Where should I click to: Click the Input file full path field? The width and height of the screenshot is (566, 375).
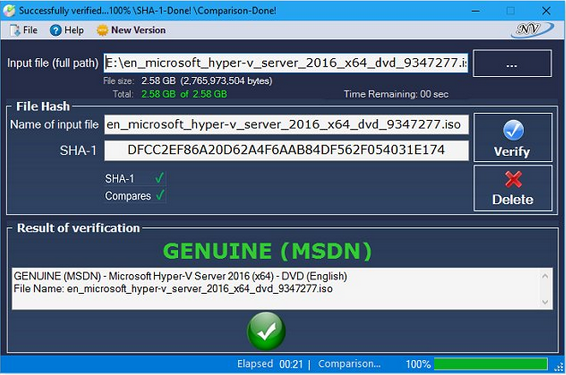point(286,63)
